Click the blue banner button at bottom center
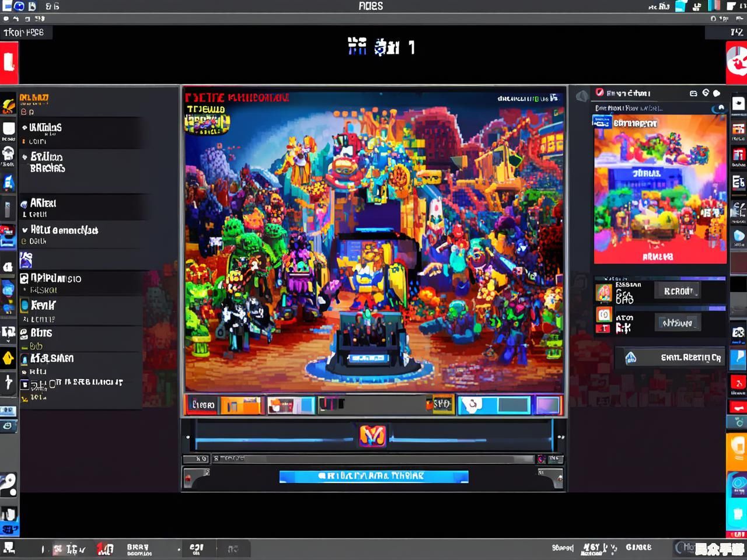747x560 pixels. (x=373, y=477)
